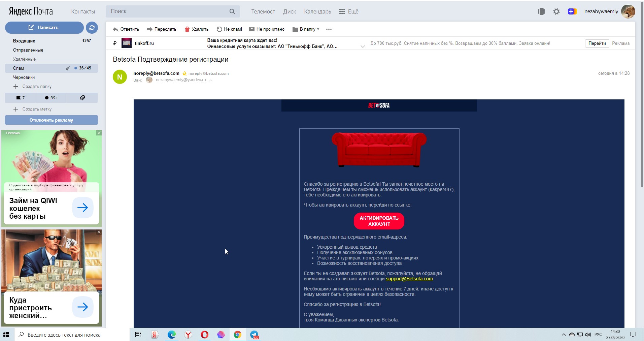This screenshot has width=644, height=341.
Task: Mark message as Не спам!
Action: click(229, 29)
